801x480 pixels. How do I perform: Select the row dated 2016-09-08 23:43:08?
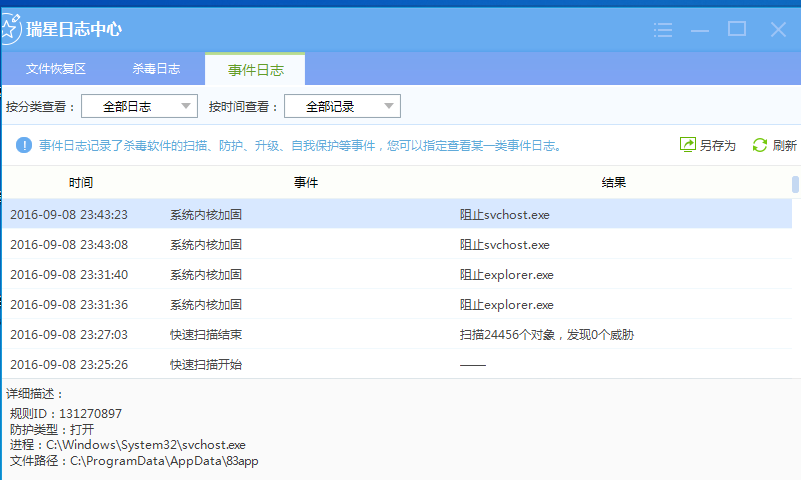click(x=397, y=244)
